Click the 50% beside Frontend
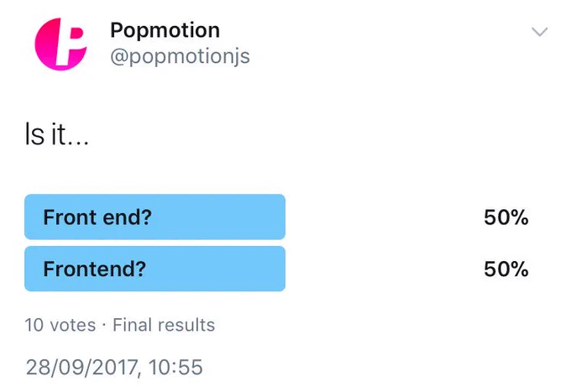The height and width of the screenshot is (392, 571). pos(506,269)
